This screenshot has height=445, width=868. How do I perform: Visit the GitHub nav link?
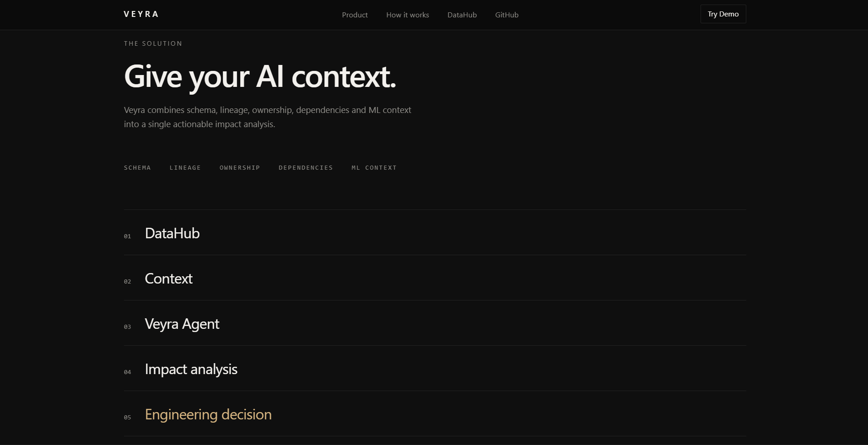[x=507, y=15]
